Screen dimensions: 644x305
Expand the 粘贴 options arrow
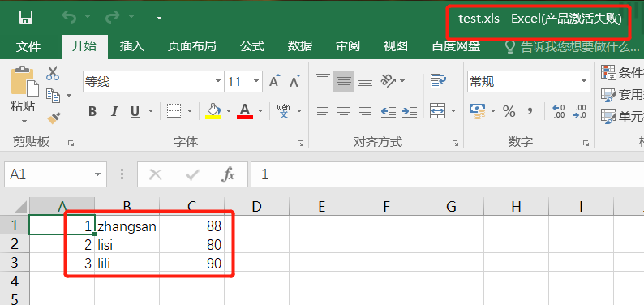24,121
